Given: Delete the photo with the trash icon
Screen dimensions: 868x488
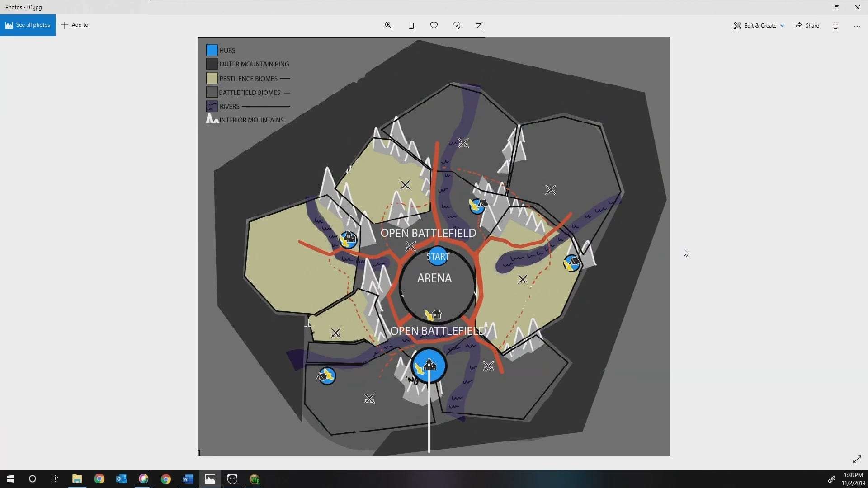Looking at the screenshot, I should [411, 26].
